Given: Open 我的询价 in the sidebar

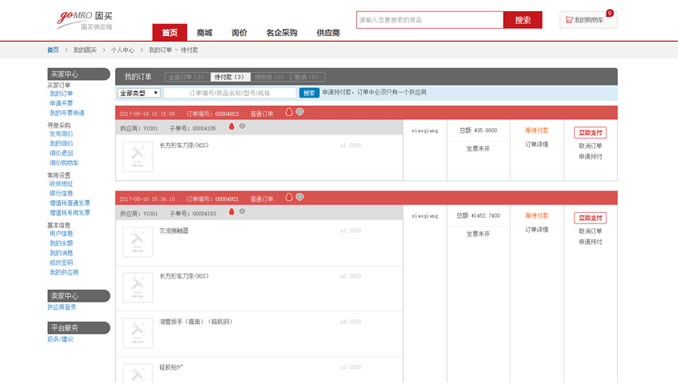Looking at the screenshot, I should [x=61, y=144].
